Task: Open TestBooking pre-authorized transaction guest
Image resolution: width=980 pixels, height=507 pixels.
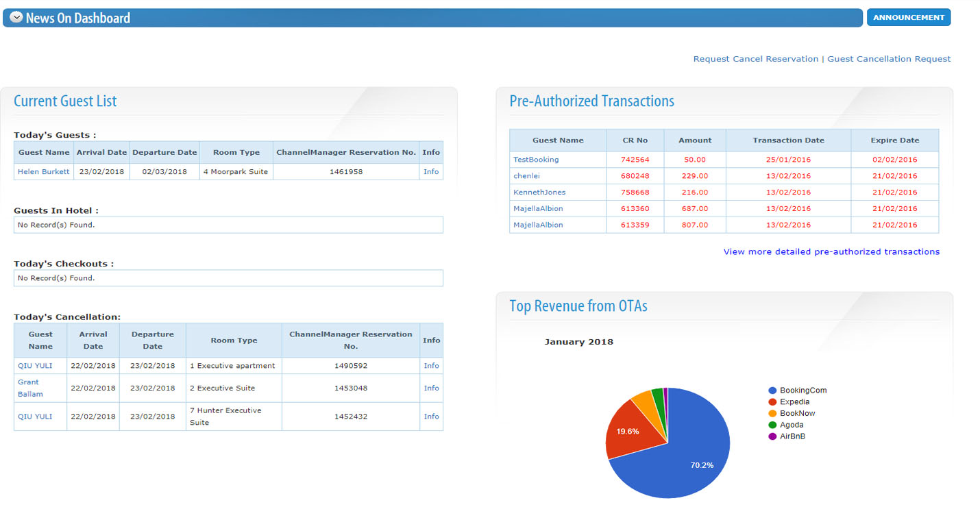Action: tap(536, 160)
